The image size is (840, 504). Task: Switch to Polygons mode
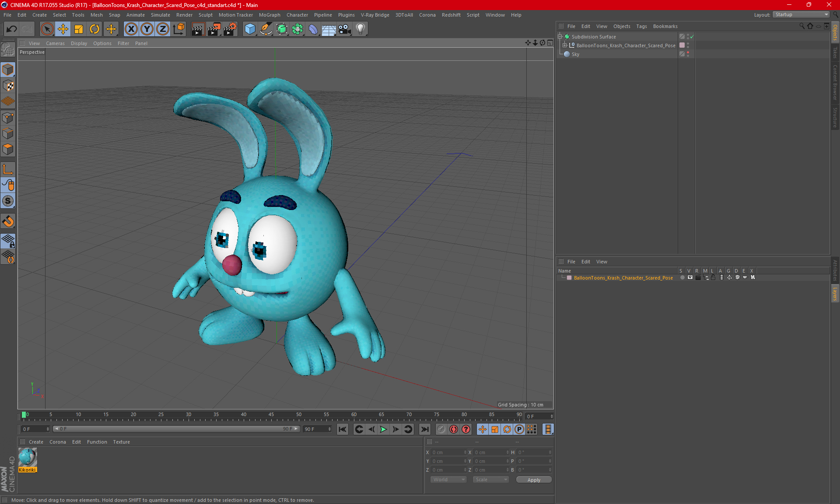coord(8,149)
